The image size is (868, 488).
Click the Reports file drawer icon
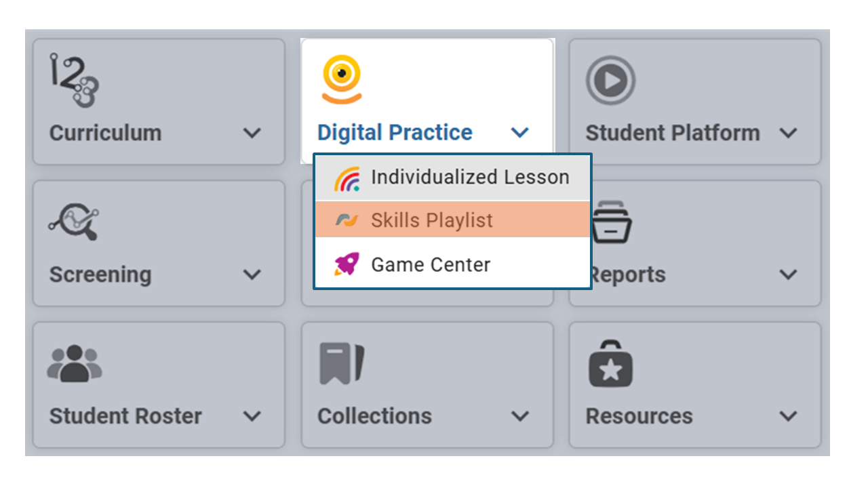coord(611,224)
